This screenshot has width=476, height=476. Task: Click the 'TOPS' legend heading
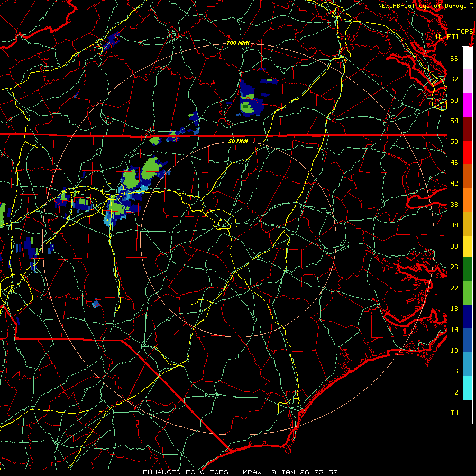click(x=465, y=32)
